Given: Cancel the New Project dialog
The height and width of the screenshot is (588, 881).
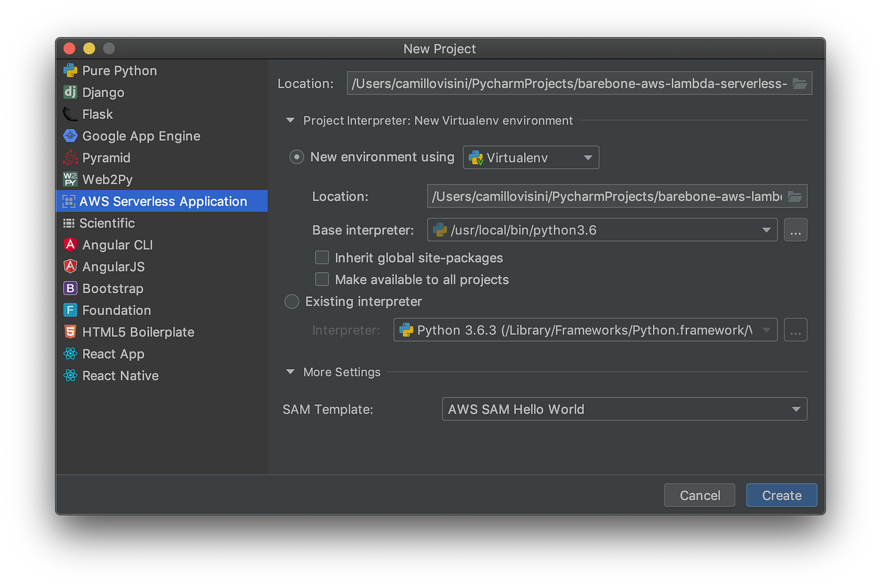Looking at the screenshot, I should [x=699, y=495].
